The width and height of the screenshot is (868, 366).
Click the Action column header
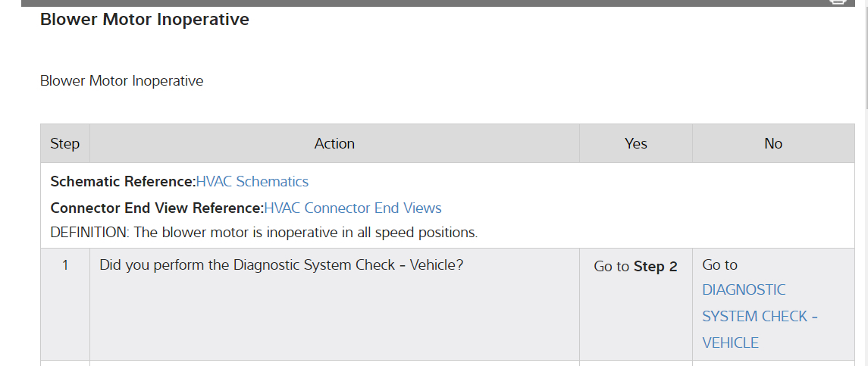pyautogui.click(x=334, y=144)
